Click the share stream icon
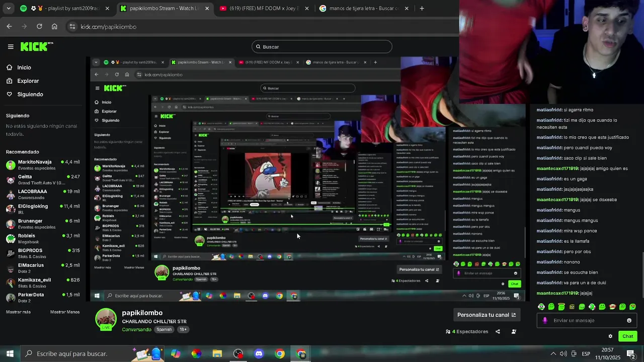 pyautogui.click(x=498, y=332)
